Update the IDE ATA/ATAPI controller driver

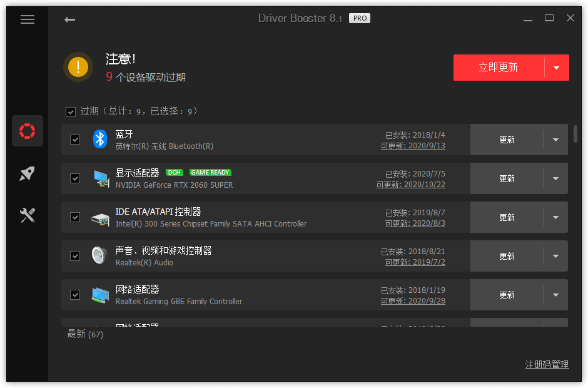pyautogui.click(x=507, y=217)
